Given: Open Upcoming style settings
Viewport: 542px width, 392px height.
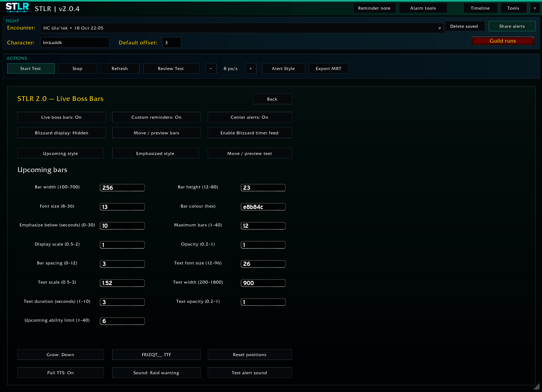Looking at the screenshot, I should [60, 154].
